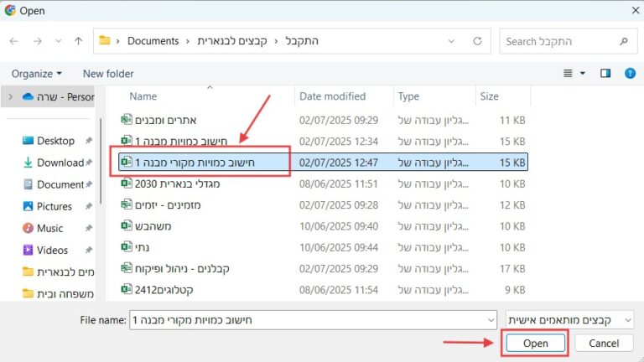Expand the File name history dropdown
Image resolution: width=644 pixels, height=362 pixels.
click(490, 320)
